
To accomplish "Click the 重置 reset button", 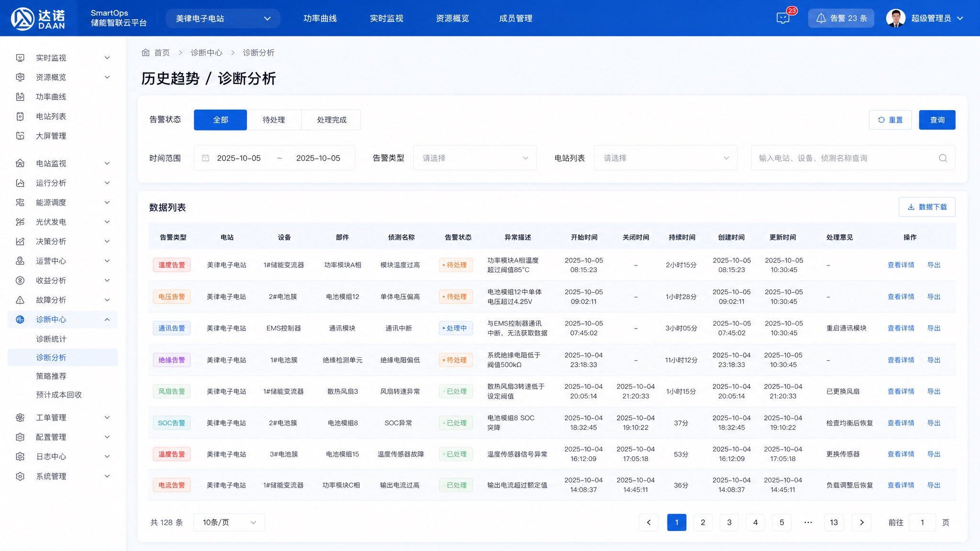I will tap(891, 120).
